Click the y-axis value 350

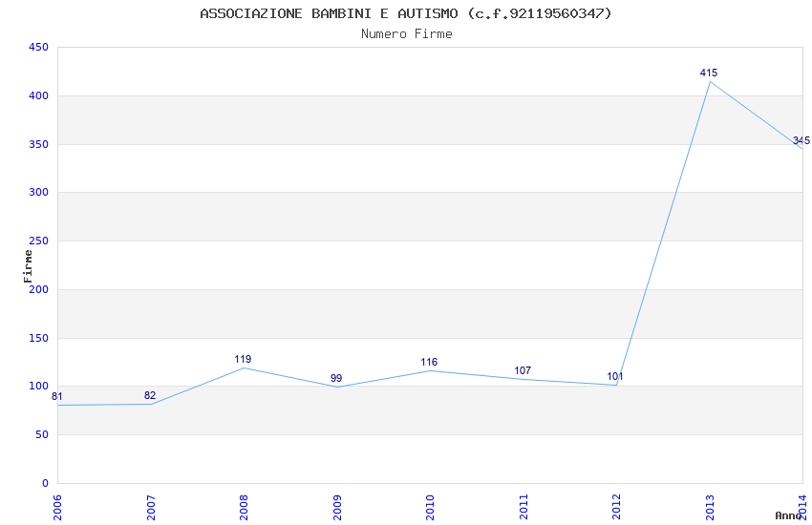(38, 144)
